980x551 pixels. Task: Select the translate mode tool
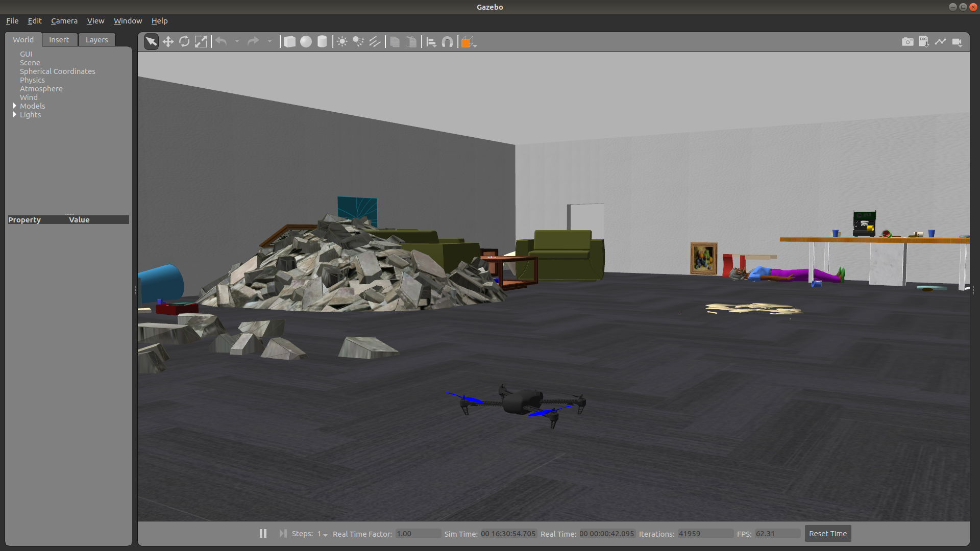168,42
